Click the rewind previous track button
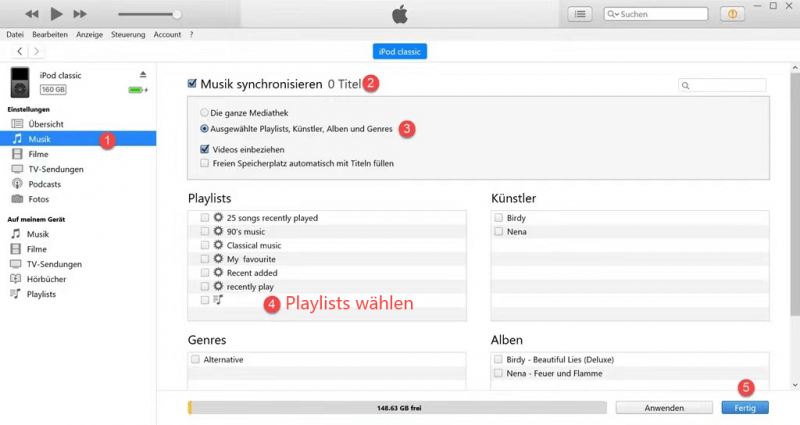 pos(32,14)
